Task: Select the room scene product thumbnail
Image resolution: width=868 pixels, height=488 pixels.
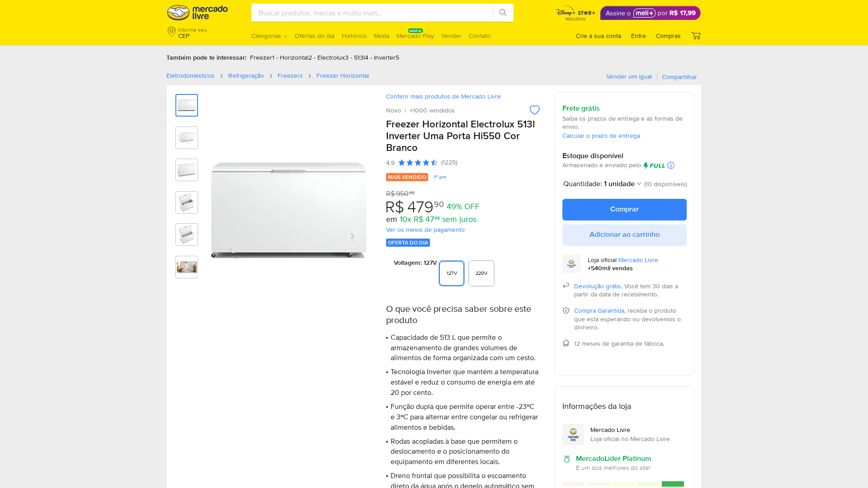Action: (x=187, y=267)
